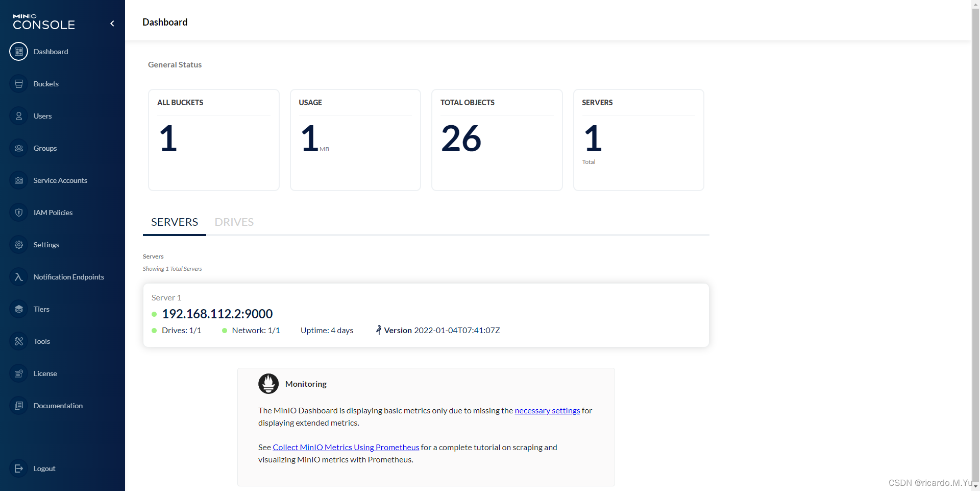980x491 pixels.
Task: Click the Prometheus monitoring icon
Action: tap(268, 383)
